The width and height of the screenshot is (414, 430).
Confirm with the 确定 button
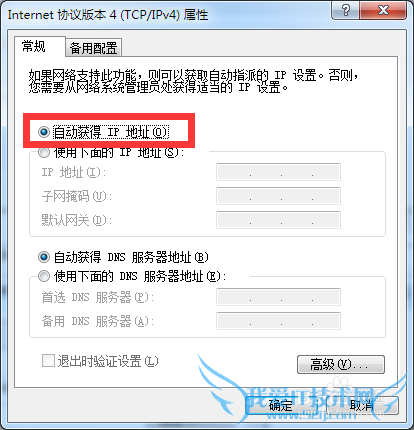pyautogui.click(x=281, y=406)
